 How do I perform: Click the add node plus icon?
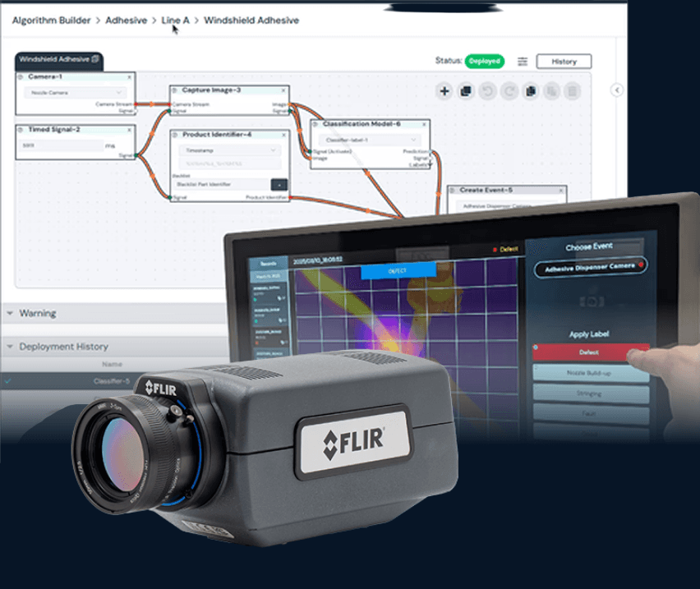click(444, 91)
